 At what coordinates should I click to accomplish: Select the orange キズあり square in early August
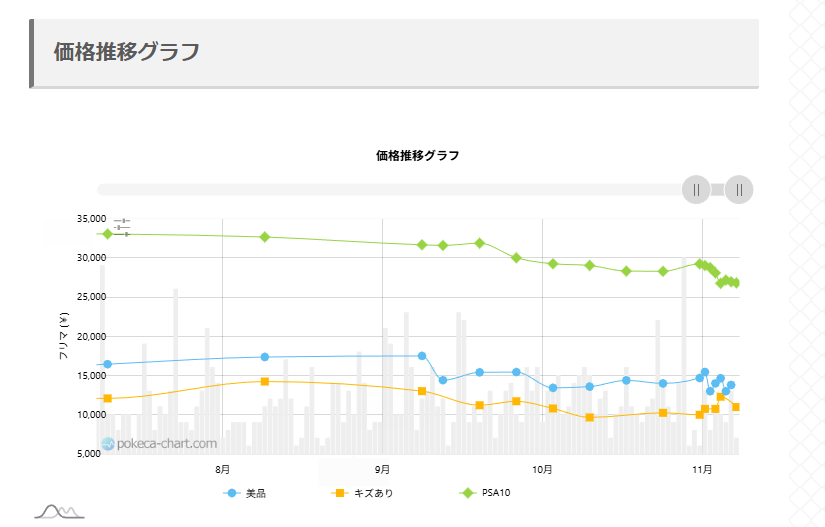point(265,381)
